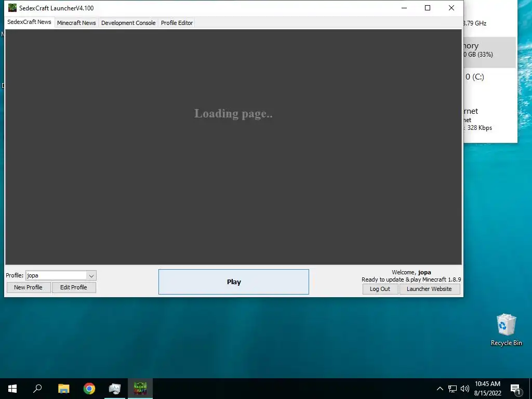The image size is (532, 399).
Task: Switch to the Profile Editor tab
Action: [177, 23]
